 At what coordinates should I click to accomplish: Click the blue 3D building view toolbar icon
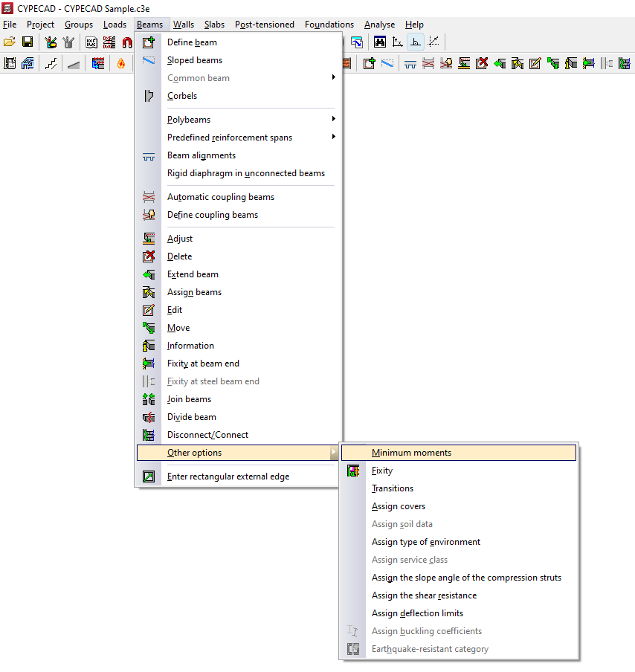pyautogui.click(x=28, y=64)
